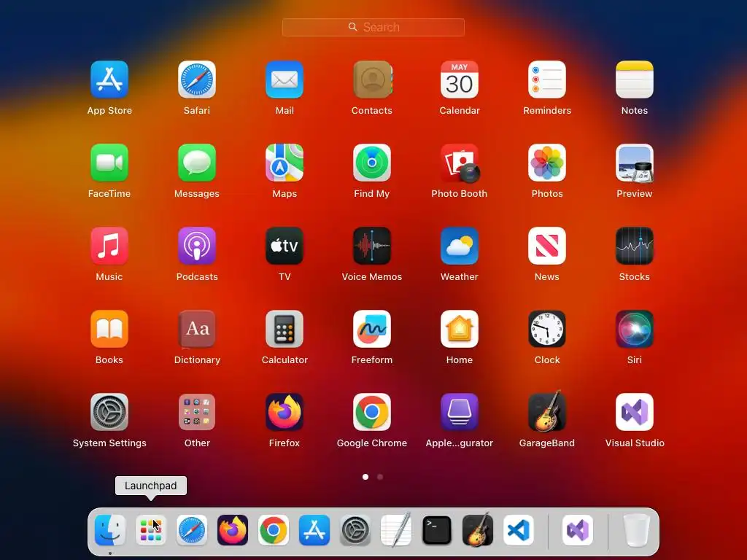Image resolution: width=747 pixels, height=560 pixels.
Task: Open the Messages app
Action: click(x=197, y=163)
